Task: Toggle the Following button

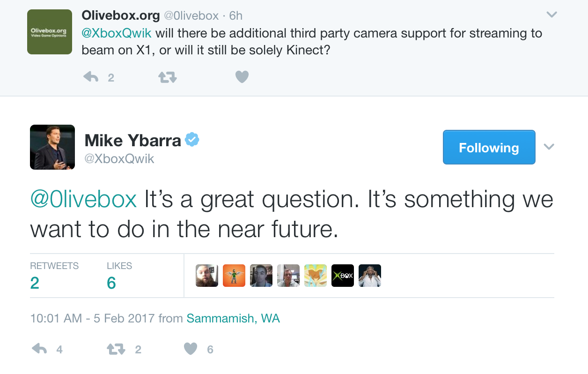Action: pyautogui.click(x=489, y=148)
